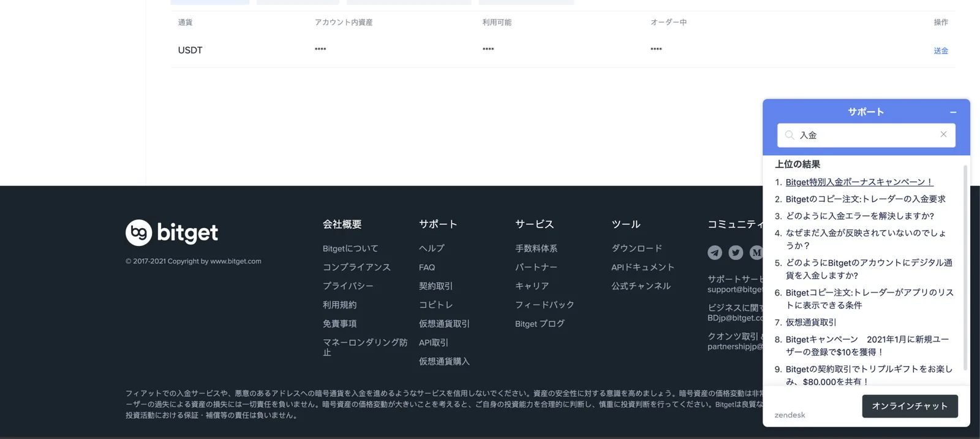Open フィードバック footer link
Image resolution: width=980 pixels, height=439 pixels.
[545, 305]
